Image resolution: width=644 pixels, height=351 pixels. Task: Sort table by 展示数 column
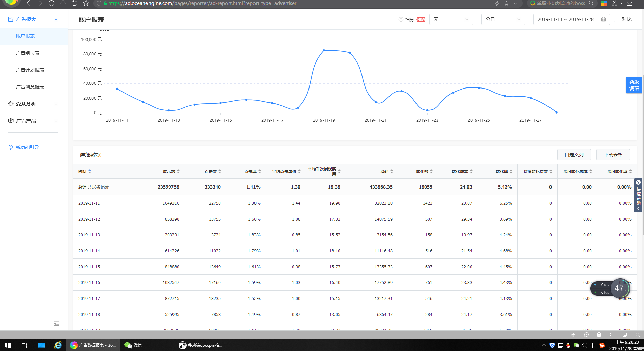[178, 172]
